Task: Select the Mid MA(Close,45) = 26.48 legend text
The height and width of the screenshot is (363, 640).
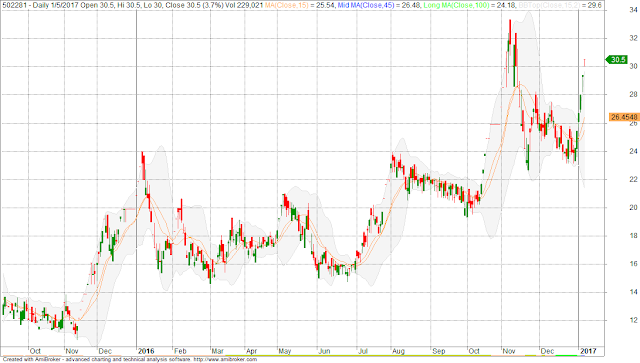Action: (378, 5)
